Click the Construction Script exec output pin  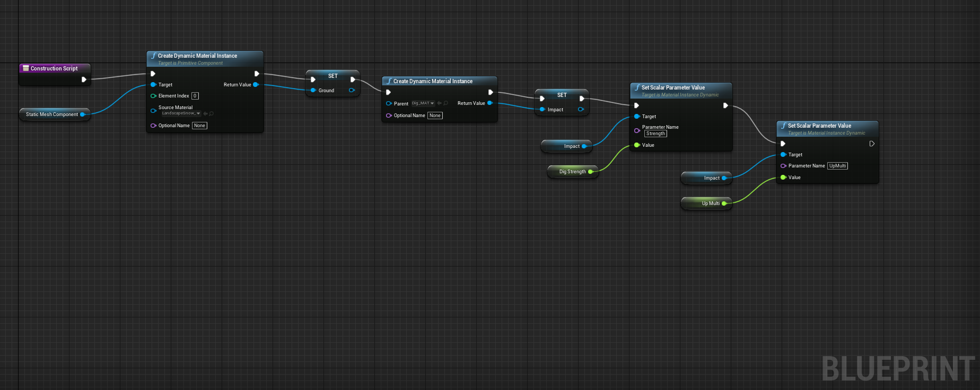[84, 79]
